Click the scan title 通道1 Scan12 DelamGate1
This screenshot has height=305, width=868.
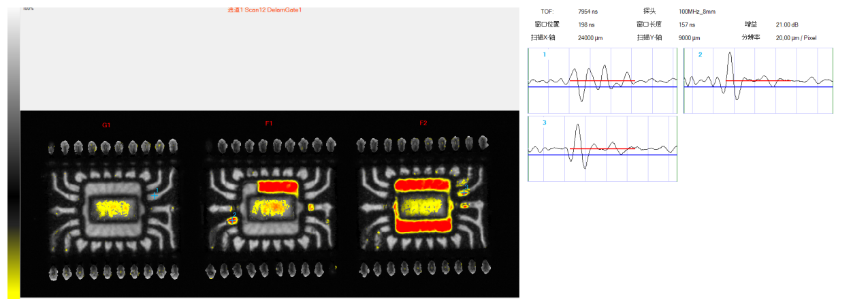click(264, 10)
